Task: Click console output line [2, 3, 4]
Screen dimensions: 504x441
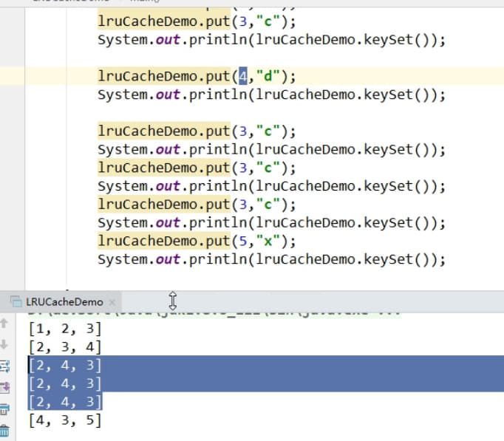Action: click(65, 347)
